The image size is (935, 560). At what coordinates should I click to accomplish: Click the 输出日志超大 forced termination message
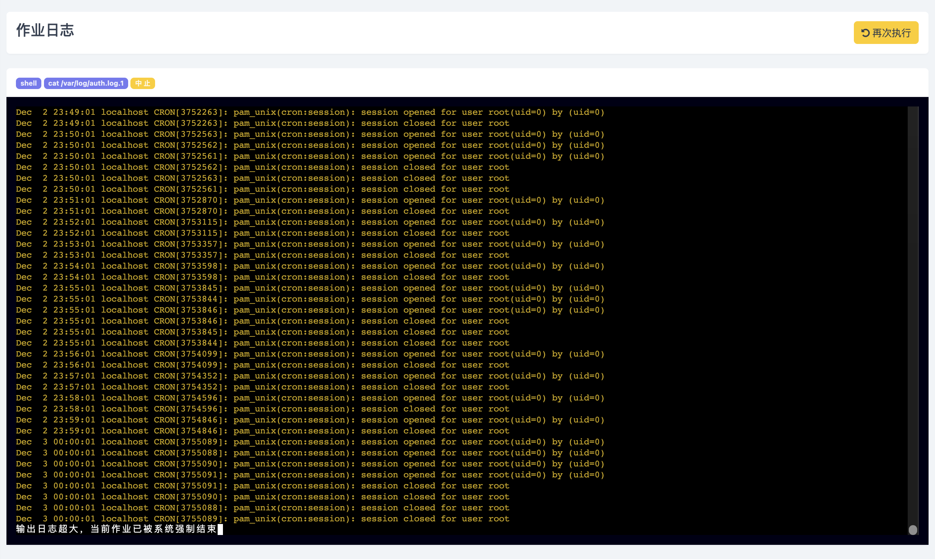116,529
